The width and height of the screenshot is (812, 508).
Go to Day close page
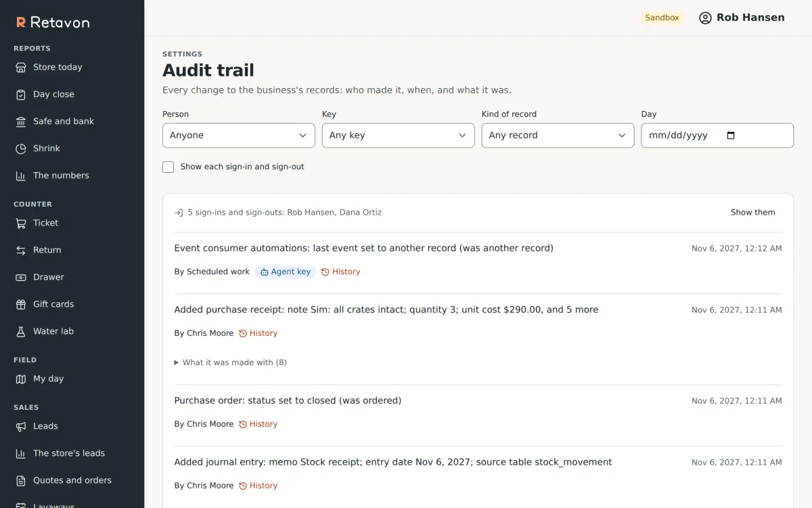pos(72,94)
